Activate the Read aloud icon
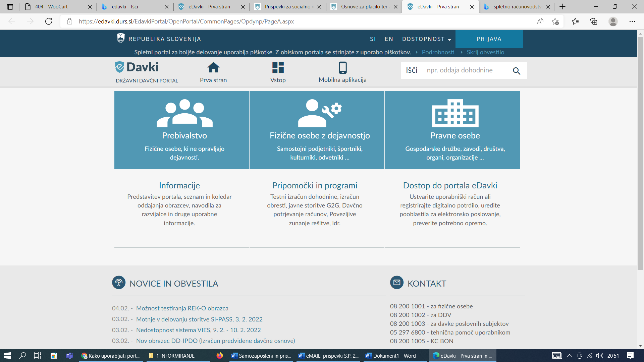This screenshot has width=644, height=362. point(540,21)
